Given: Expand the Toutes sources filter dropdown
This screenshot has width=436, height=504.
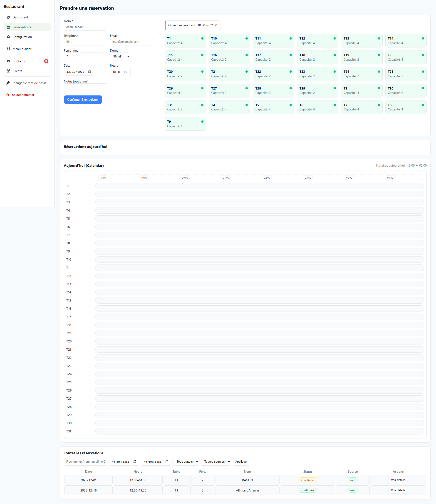Looking at the screenshot, I should coord(216,461).
